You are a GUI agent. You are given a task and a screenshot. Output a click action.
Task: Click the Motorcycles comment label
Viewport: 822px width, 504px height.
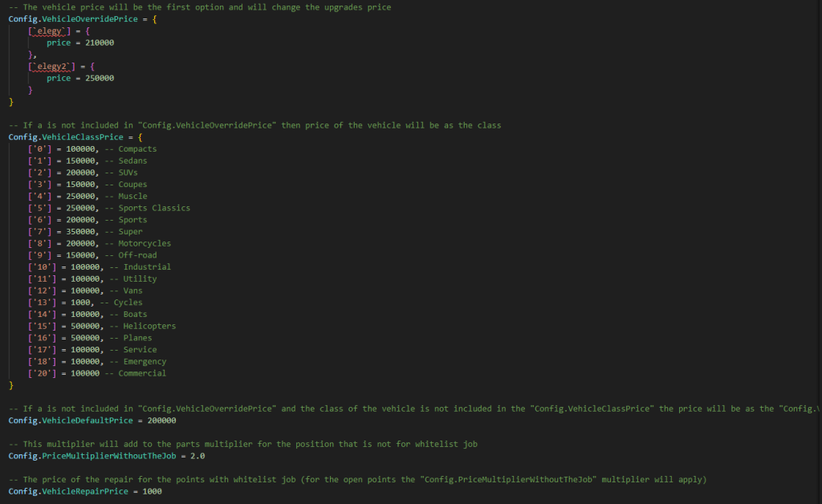[x=144, y=244]
